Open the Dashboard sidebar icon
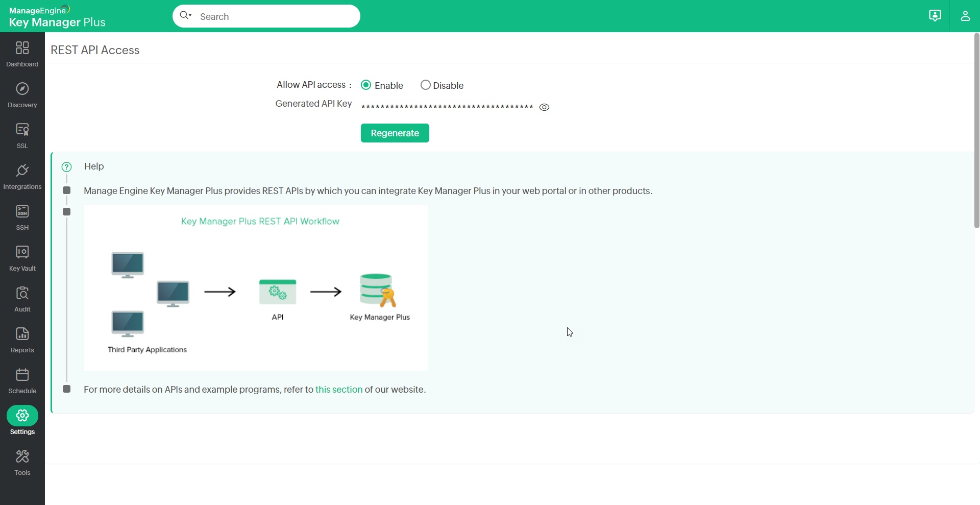980x505 pixels. click(22, 48)
